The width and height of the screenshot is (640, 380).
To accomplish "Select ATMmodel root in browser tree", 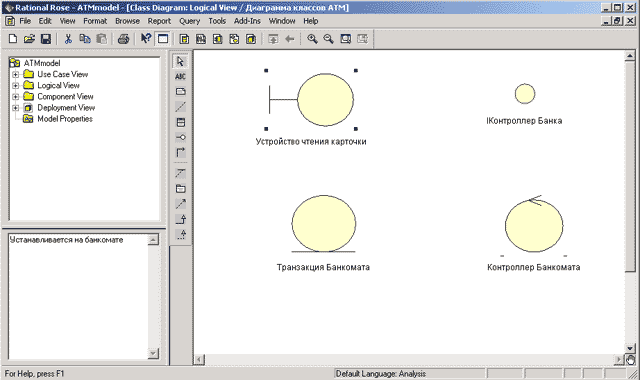I will click(42, 63).
